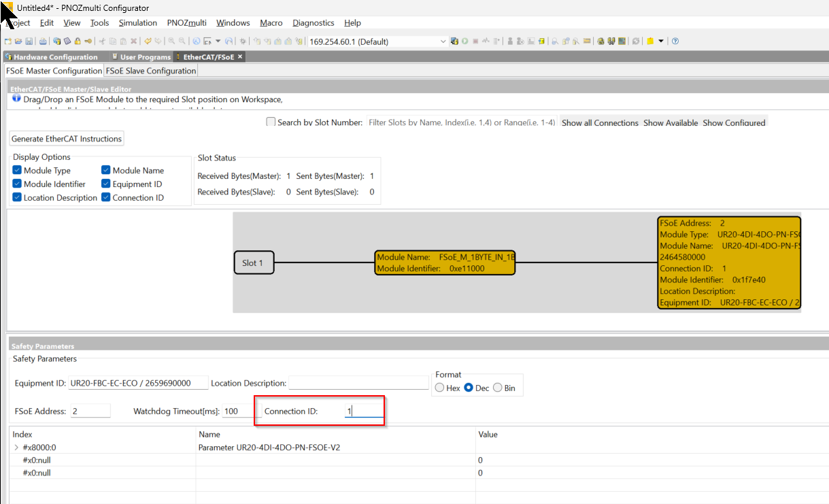
Task: Click the Paste clipboard icon
Action: 123,41
